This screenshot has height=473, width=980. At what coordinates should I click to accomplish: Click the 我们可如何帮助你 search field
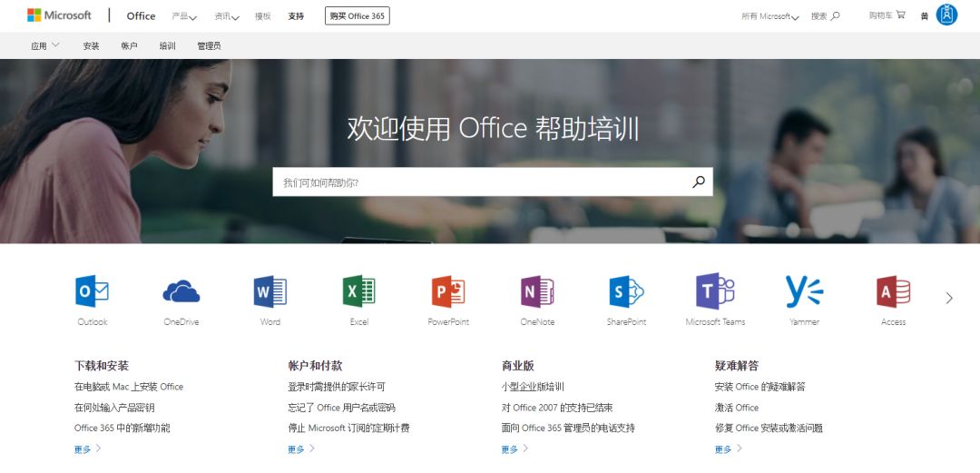493,182
